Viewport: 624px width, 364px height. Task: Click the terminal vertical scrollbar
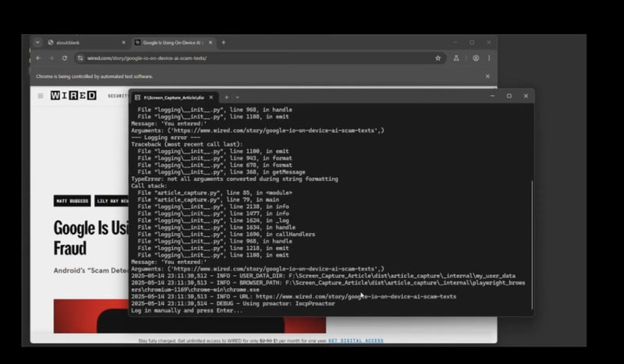click(x=531, y=245)
